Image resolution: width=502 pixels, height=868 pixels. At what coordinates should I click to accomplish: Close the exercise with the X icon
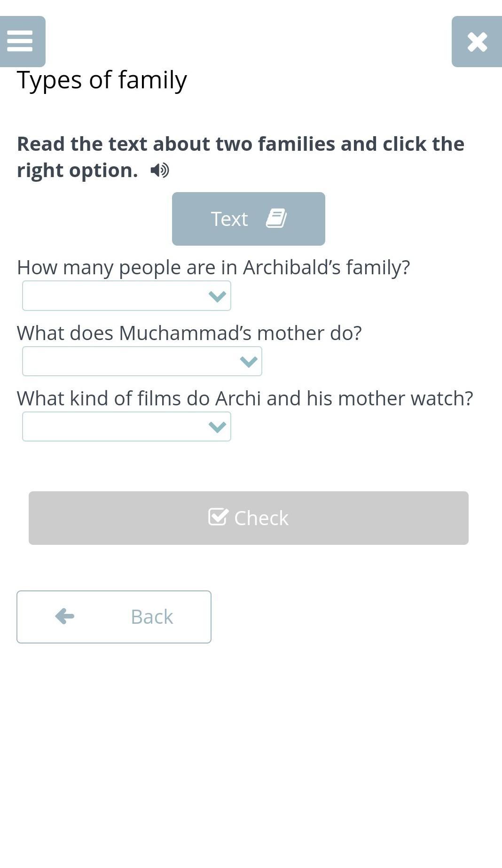(x=477, y=42)
